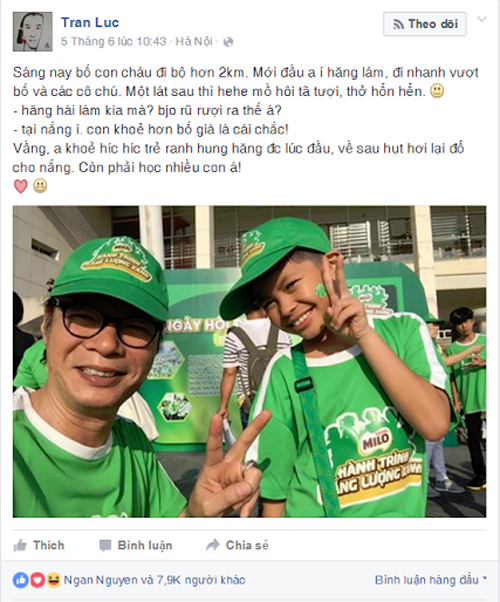
Task: Open the Hà Nội location link
Action: tap(194, 41)
